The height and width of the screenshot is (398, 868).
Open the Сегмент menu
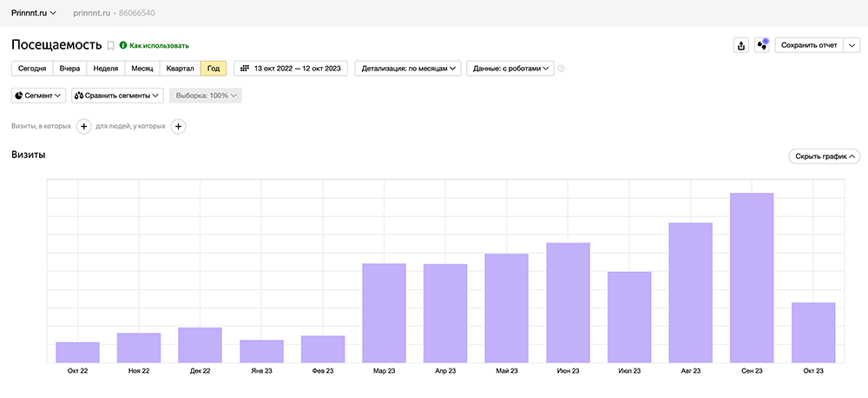click(39, 96)
